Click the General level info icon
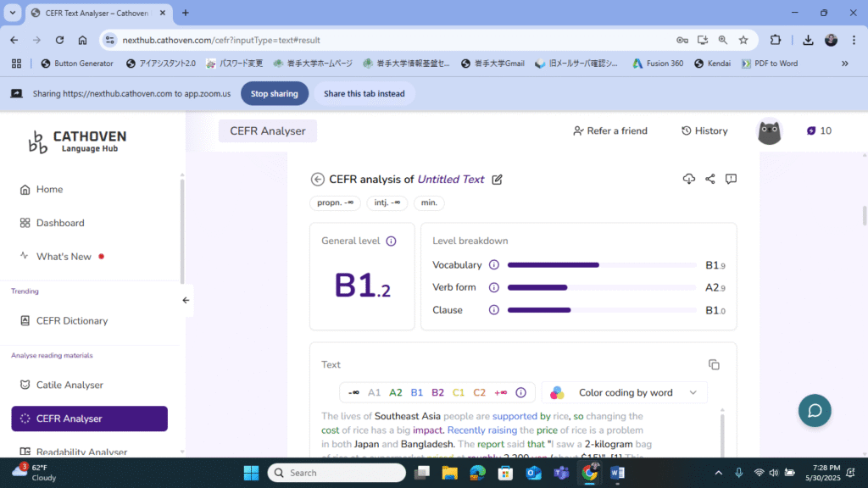 pos(391,241)
